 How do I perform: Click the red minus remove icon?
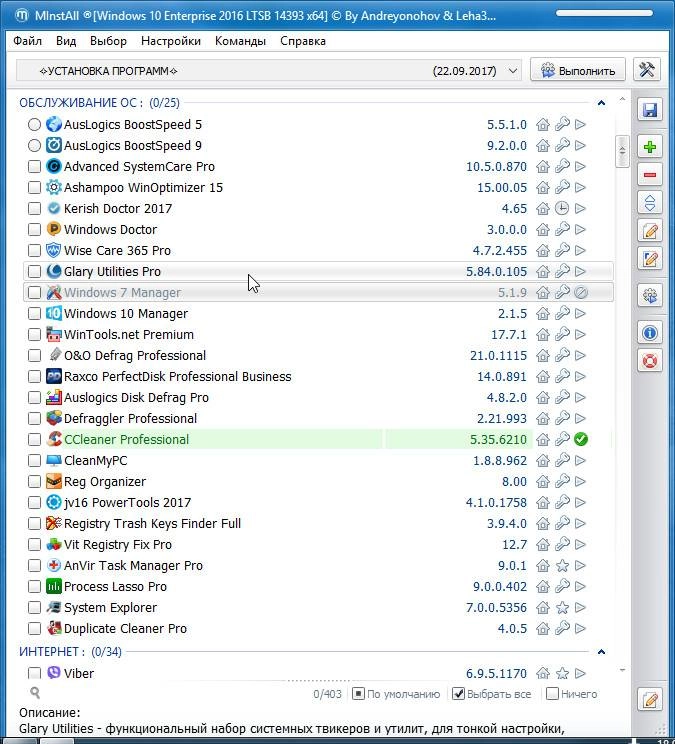tap(649, 175)
